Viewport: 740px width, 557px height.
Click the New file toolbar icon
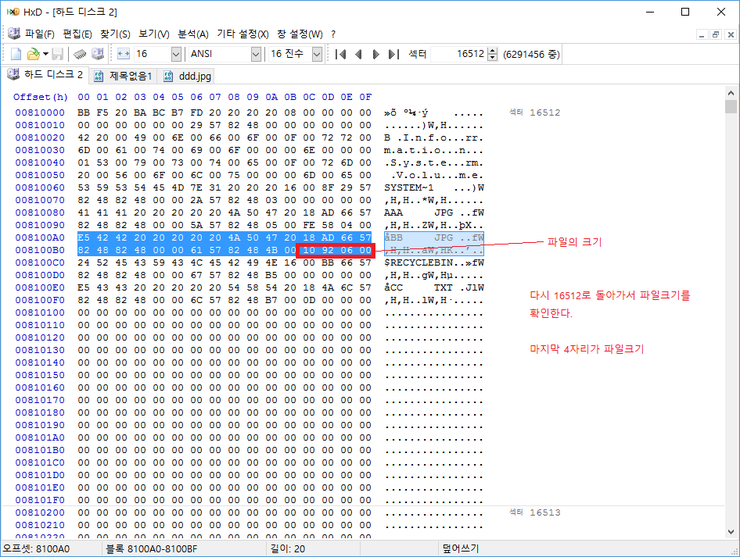[x=15, y=53]
